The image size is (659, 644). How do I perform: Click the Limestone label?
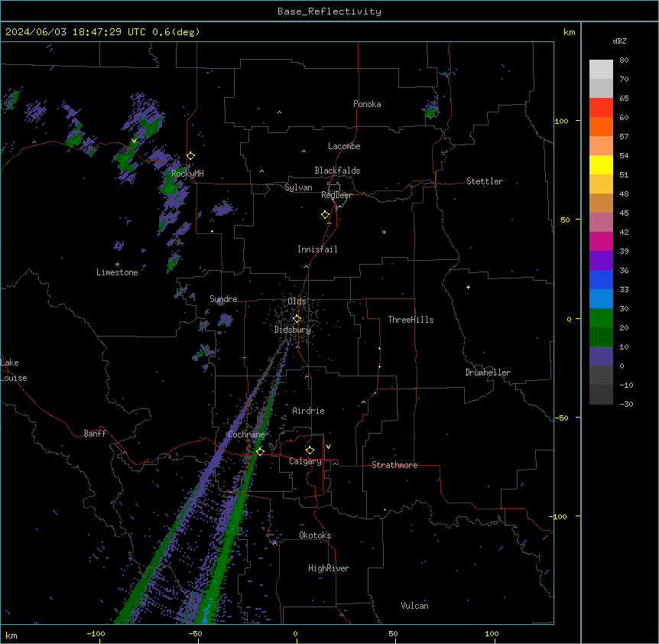coord(117,272)
